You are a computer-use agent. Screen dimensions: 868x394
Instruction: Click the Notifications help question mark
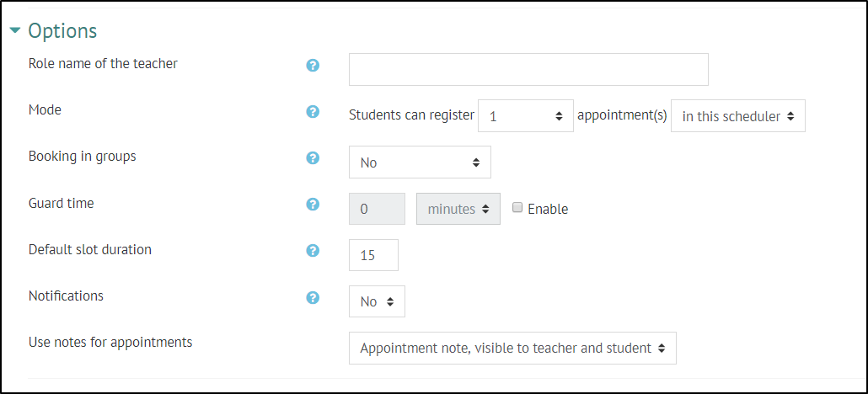pyautogui.click(x=313, y=298)
